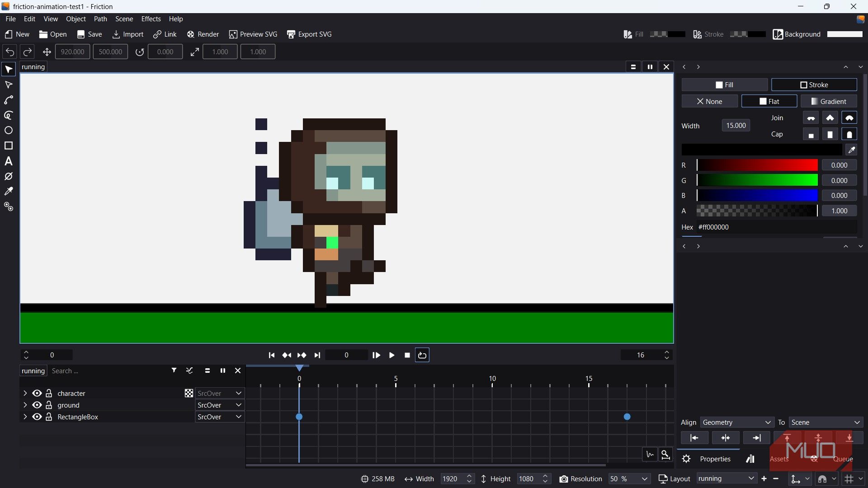The width and height of the screenshot is (868, 488).
Task: Select the point edit tool
Action: (9, 85)
